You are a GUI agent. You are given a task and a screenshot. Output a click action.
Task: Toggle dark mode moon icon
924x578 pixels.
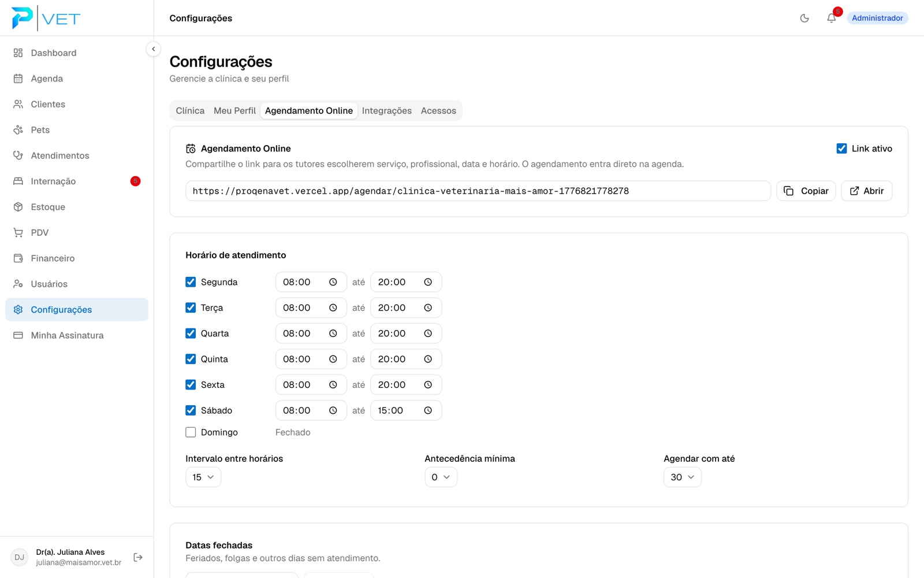[804, 18]
